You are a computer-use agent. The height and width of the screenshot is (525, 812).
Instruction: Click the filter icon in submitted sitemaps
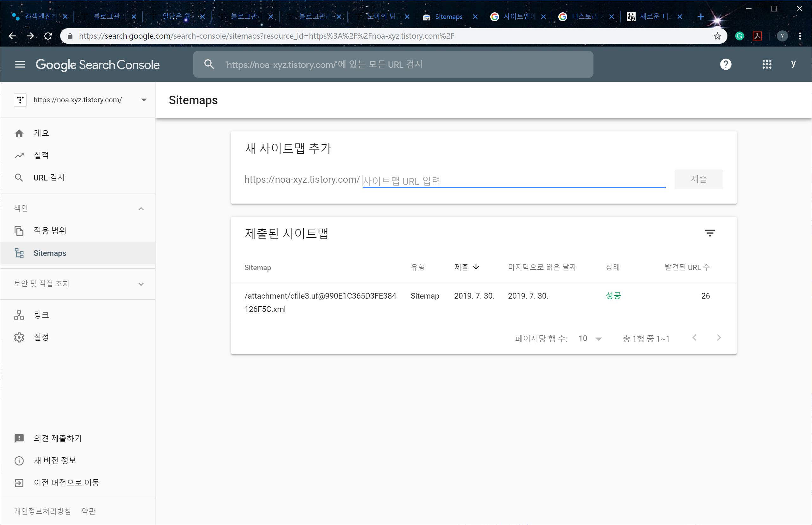[710, 233]
